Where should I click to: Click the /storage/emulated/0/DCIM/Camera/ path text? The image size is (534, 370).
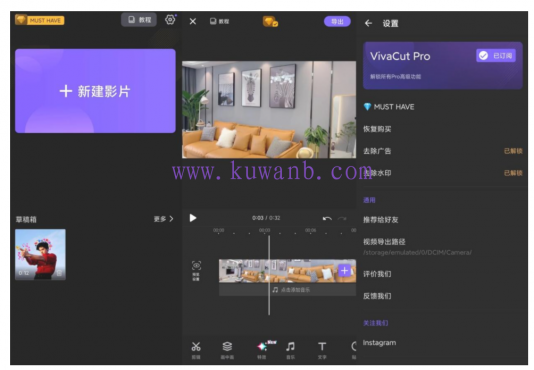pos(417,252)
